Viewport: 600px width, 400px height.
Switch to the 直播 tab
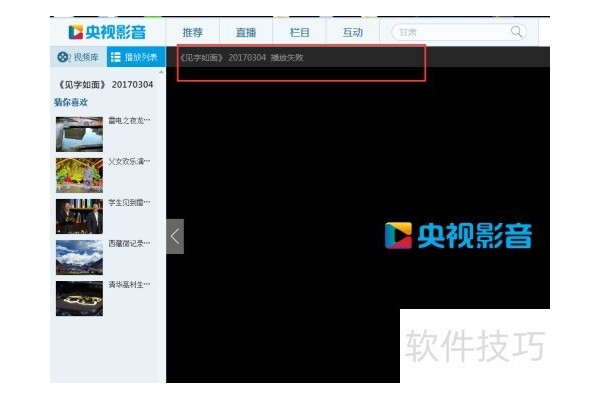pyautogui.click(x=246, y=33)
